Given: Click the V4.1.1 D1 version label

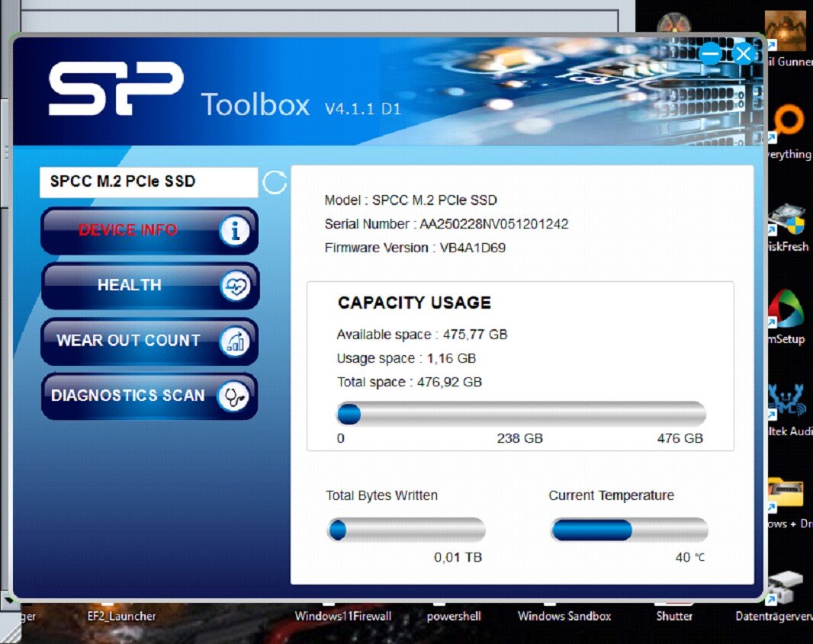Looking at the screenshot, I should (363, 109).
